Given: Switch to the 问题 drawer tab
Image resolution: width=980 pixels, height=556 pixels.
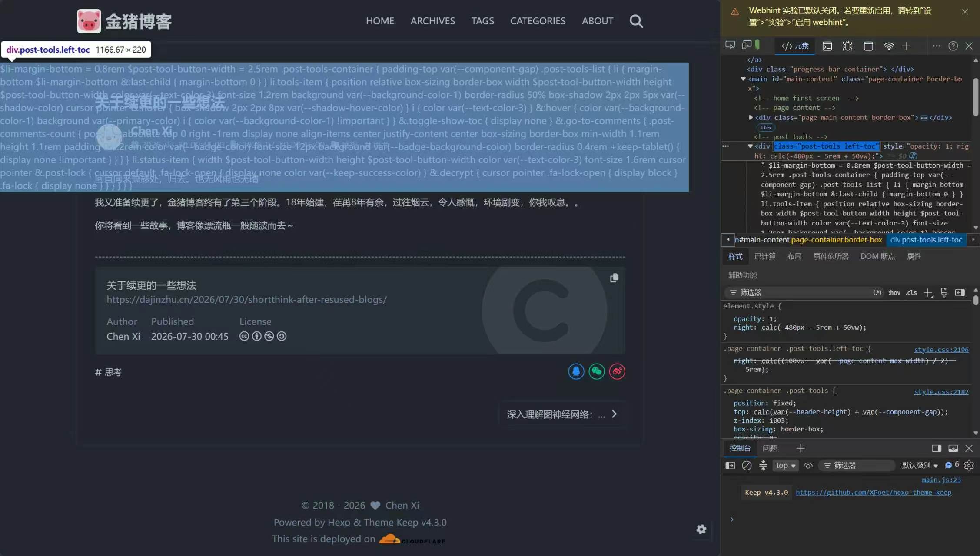Looking at the screenshot, I should point(770,448).
